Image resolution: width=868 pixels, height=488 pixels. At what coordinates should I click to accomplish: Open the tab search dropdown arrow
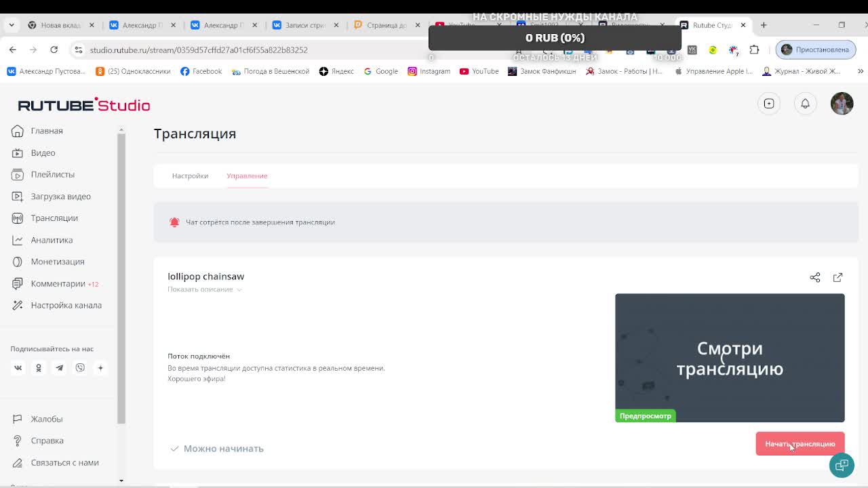[x=12, y=25]
